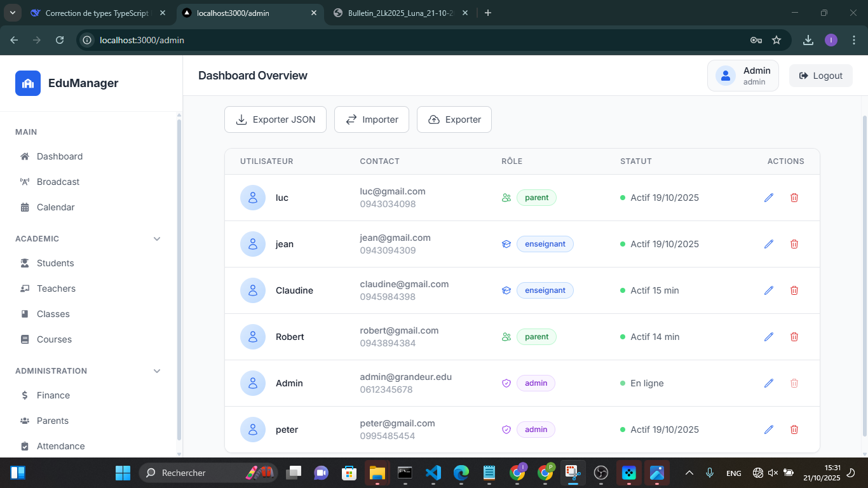Delete user jean with trash icon
The height and width of the screenshot is (488, 868).
(x=794, y=244)
